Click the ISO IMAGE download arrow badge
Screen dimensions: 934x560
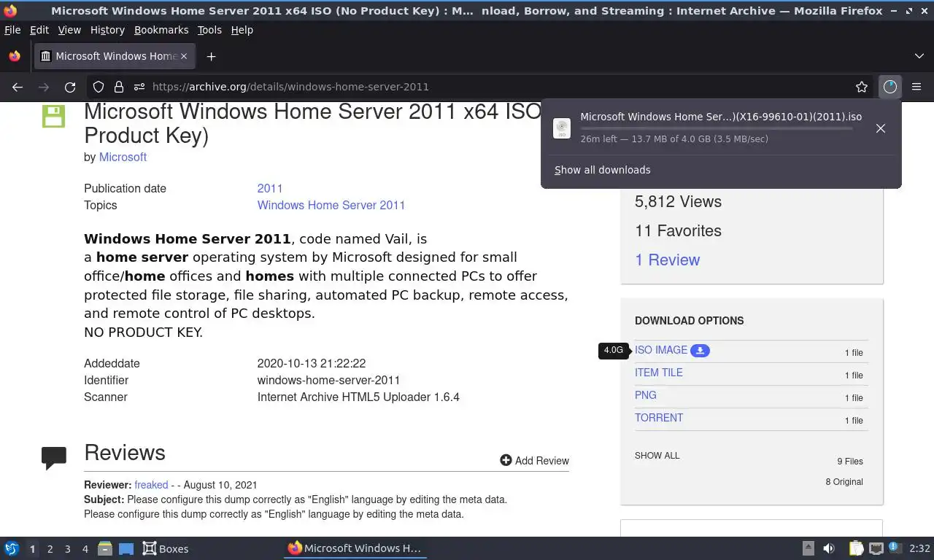point(700,351)
